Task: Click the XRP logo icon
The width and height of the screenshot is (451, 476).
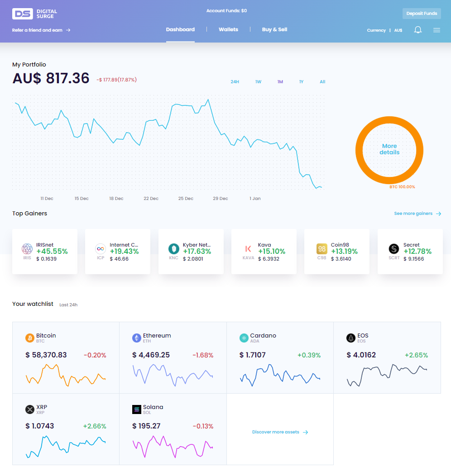Action: point(30,409)
